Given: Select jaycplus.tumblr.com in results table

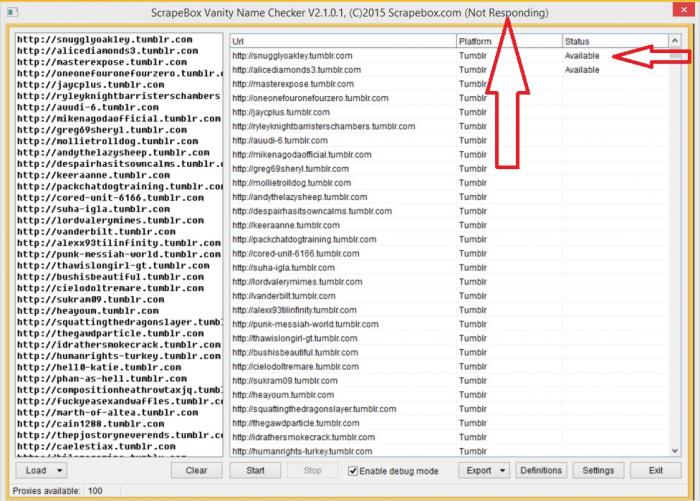Looking at the screenshot, I should (281, 113).
